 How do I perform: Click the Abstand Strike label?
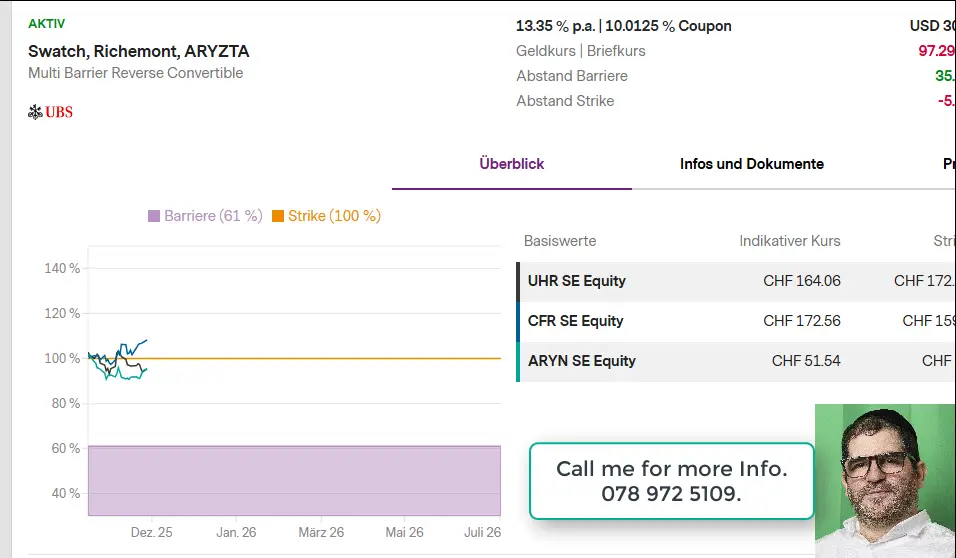click(x=565, y=101)
